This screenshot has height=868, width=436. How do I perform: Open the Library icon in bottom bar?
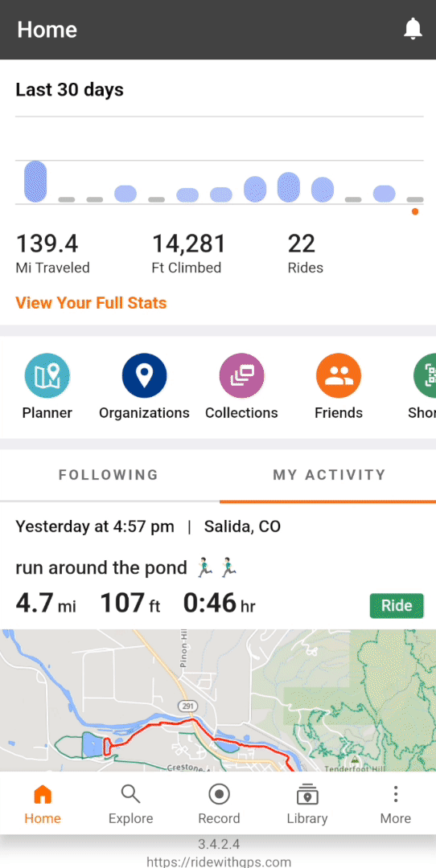307,795
